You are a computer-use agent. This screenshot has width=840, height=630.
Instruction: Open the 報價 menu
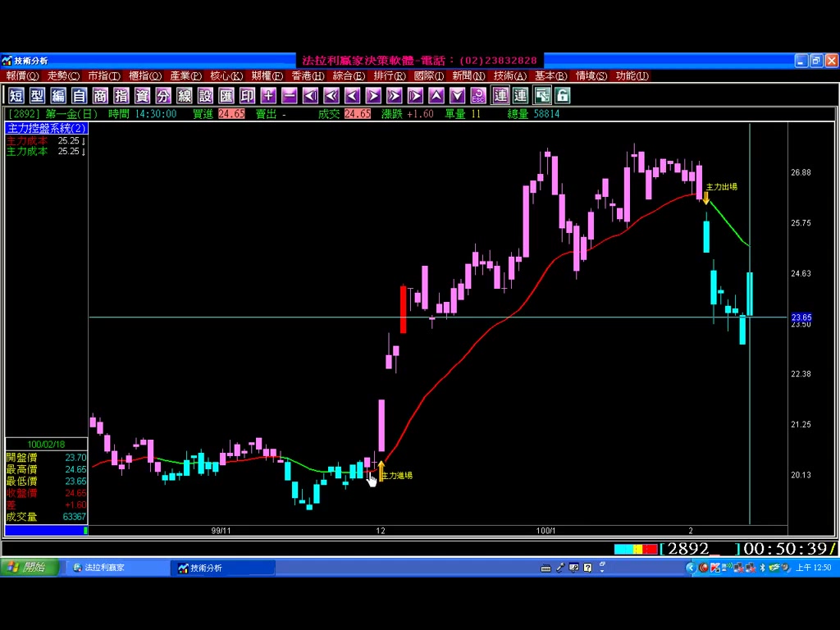22,75
